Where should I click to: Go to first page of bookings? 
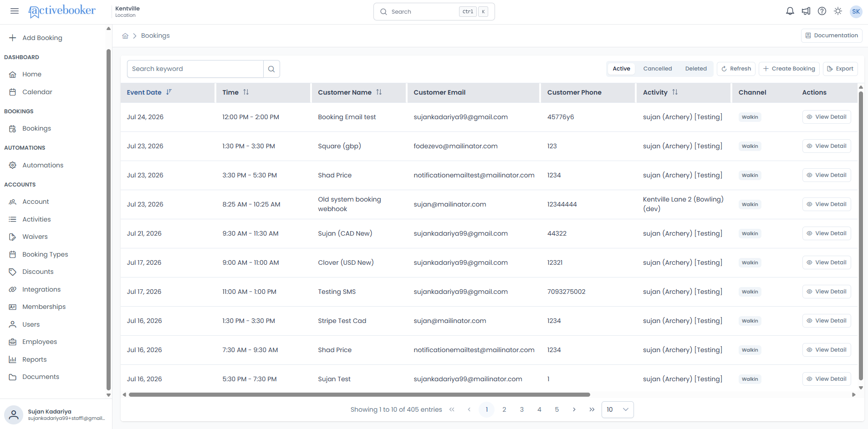pyautogui.click(x=452, y=409)
